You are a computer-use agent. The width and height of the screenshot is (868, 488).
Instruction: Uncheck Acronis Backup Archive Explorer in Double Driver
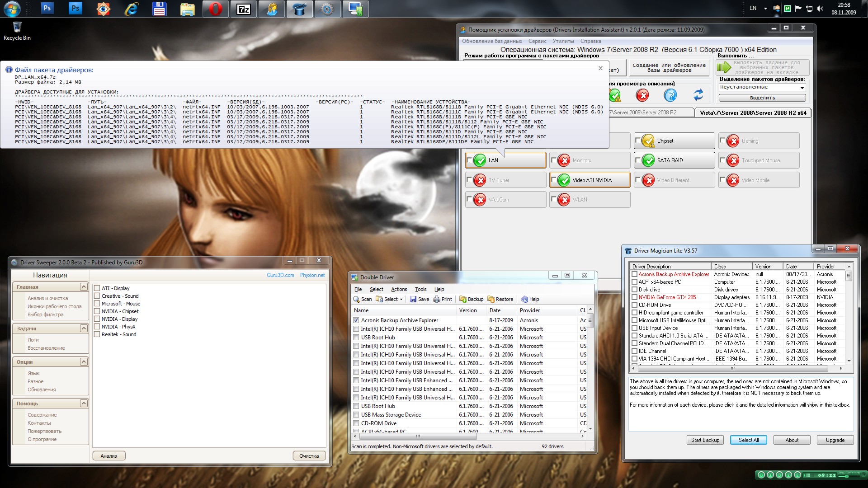[x=356, y=320]
